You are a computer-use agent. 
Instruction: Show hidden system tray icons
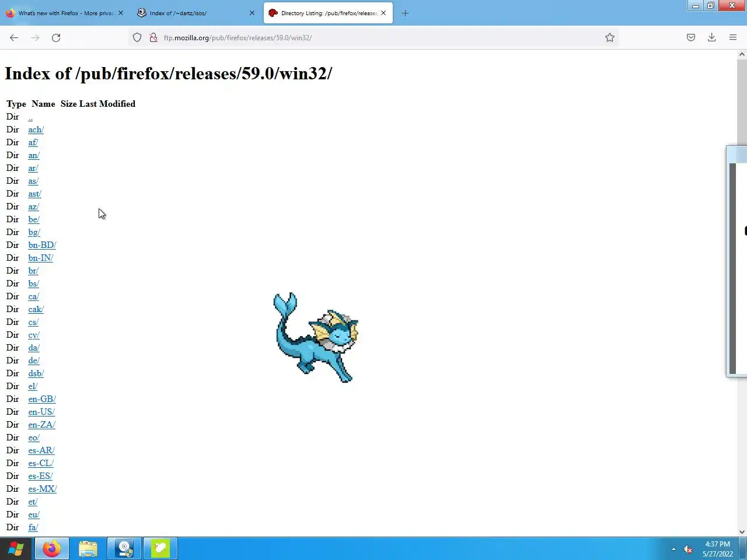673,549
